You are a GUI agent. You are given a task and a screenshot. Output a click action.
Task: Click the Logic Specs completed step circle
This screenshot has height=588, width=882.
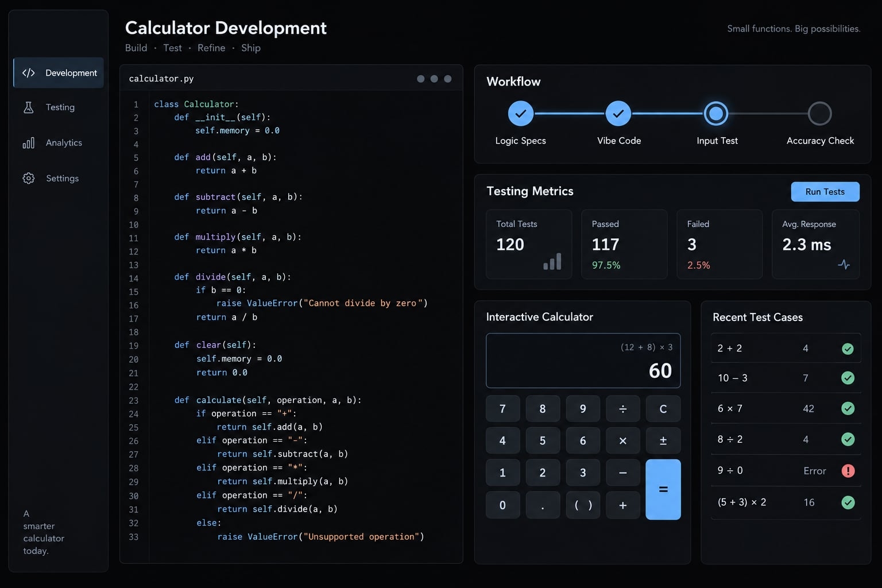[521, 114]
